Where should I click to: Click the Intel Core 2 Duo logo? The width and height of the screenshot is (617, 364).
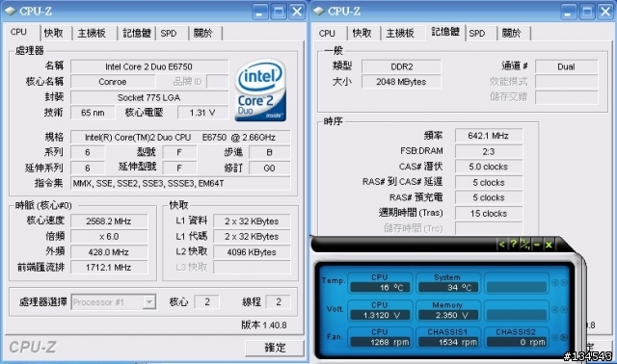(260, 90)
